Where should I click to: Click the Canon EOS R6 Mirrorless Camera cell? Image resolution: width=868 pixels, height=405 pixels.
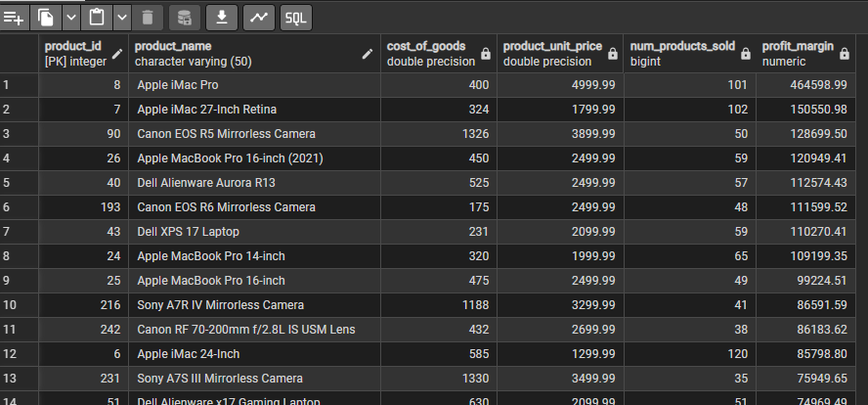[x=255, y=207]
